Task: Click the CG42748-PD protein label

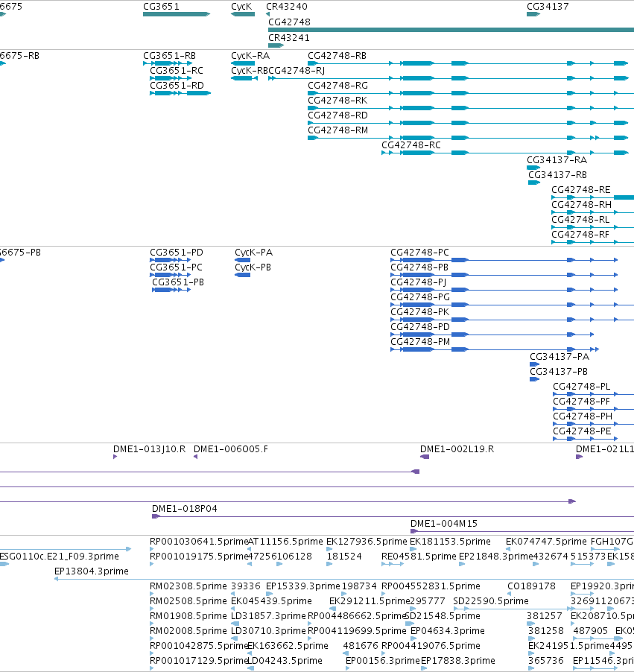Action: (x=420, y=326)
